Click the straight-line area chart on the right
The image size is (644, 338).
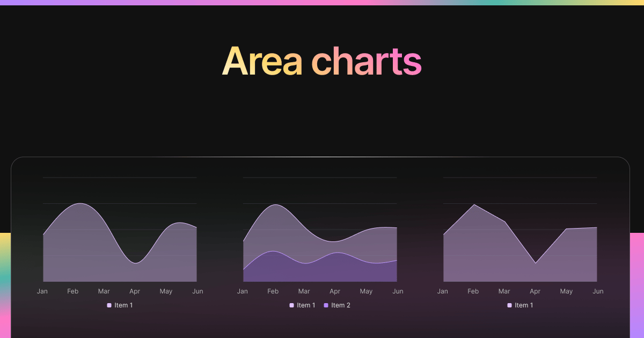(520, 243)
